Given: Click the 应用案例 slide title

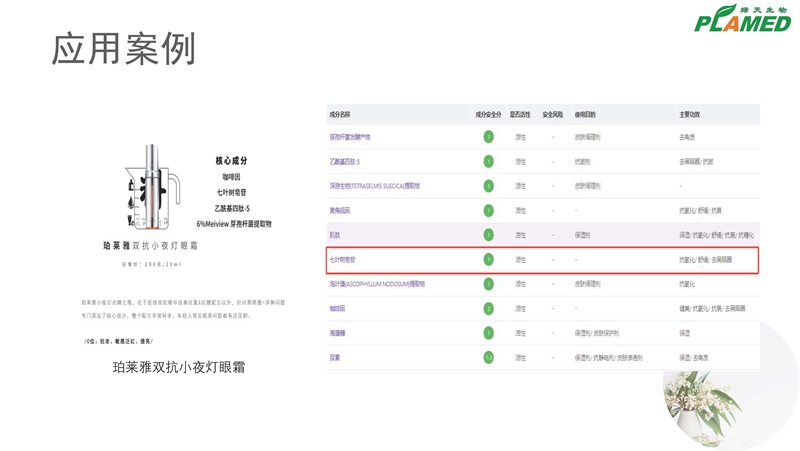Looking at the screenshot, I should (123, 50).
